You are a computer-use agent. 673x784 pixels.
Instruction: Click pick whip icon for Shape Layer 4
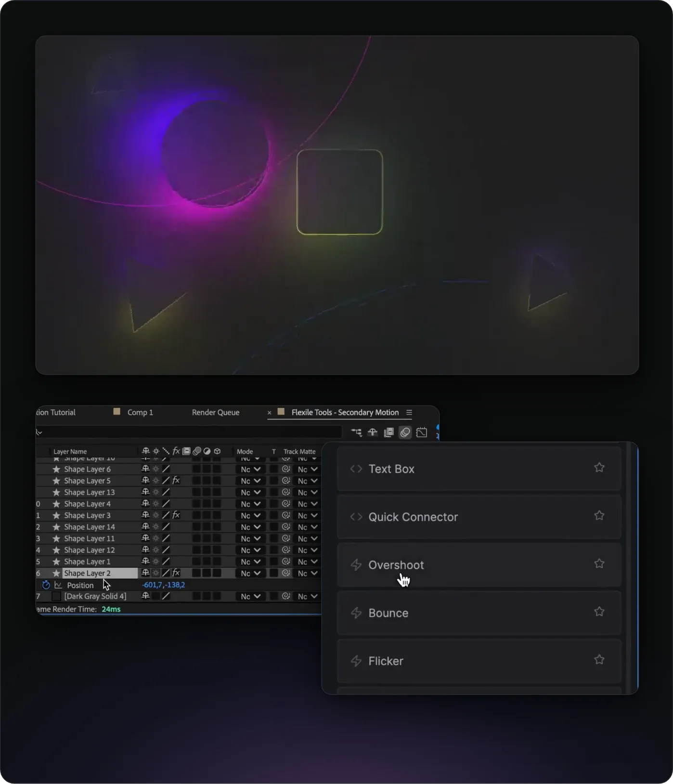(x=286, y=504)
